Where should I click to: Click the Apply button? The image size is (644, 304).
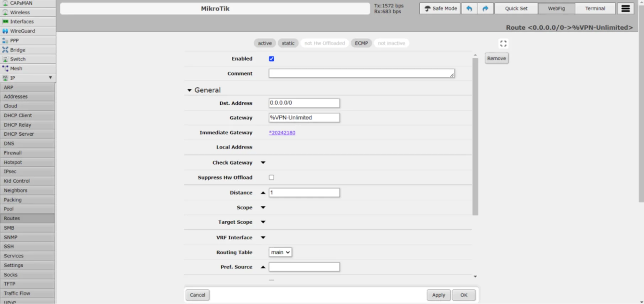coord(438,295)
